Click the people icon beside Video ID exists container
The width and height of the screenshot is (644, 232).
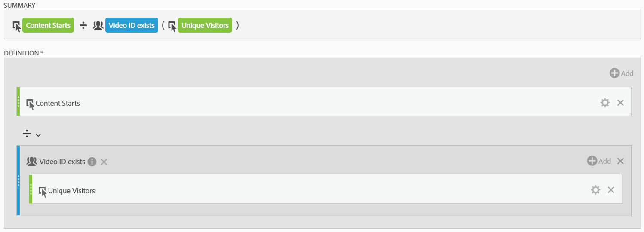pos(31,162)
